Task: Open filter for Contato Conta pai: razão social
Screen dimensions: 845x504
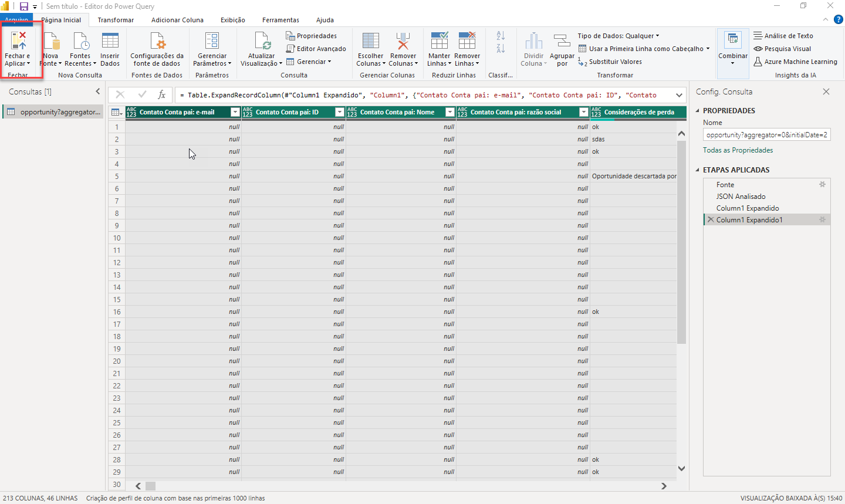Action: tap(583, 112)
